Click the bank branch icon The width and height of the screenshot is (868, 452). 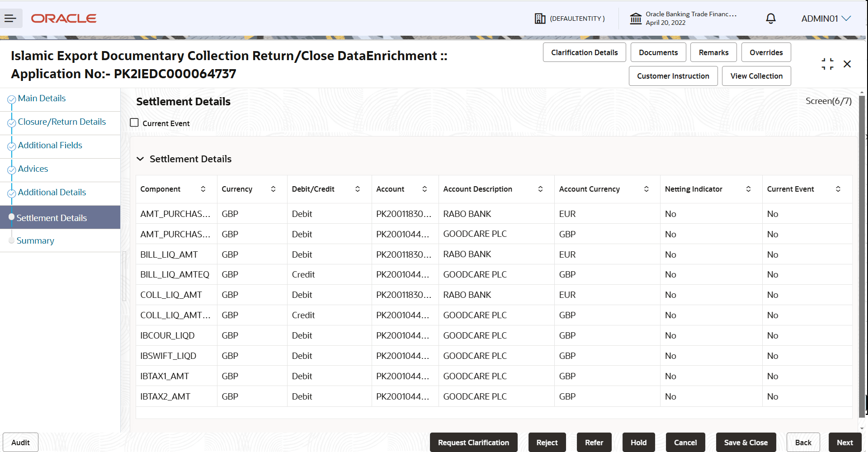pyautogui.click(x=636, y=19)
